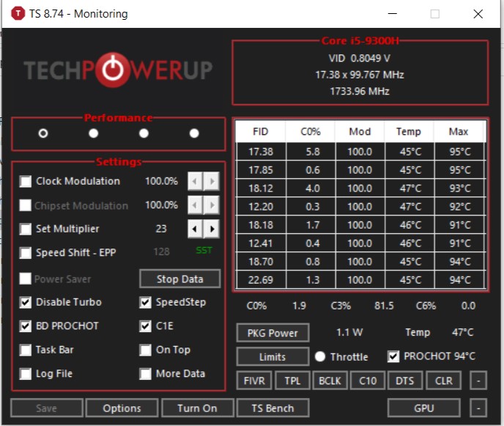Increase Chipset Modulation with right arrow
The height and width of the screenshot is (426, 504).
[x=212, y=205]
